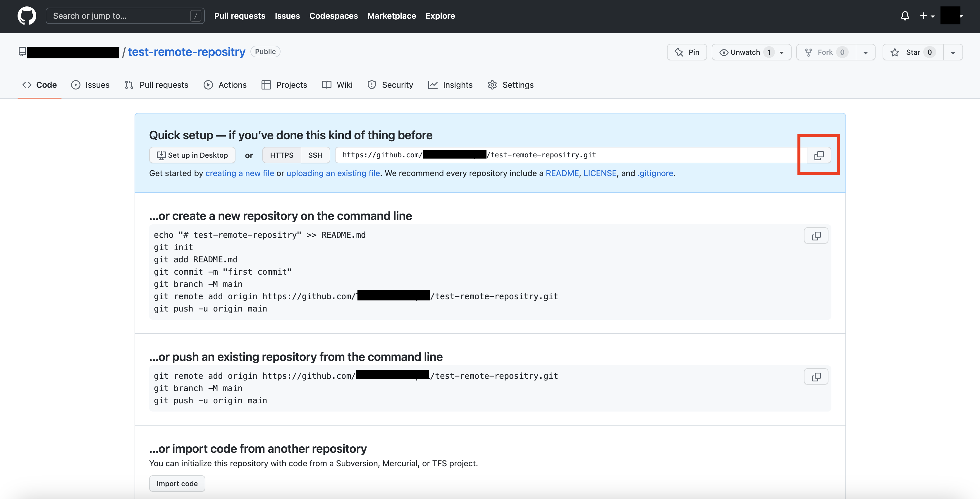Click the Import code button
The width and height of the screenshot is (980, 499).
coord(177,483)
